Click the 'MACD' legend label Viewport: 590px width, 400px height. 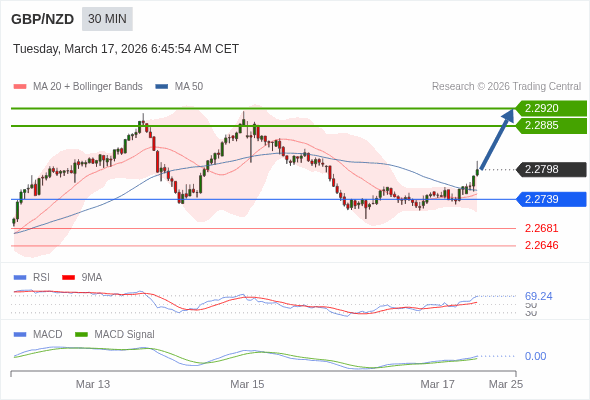[x=47, y=335]
